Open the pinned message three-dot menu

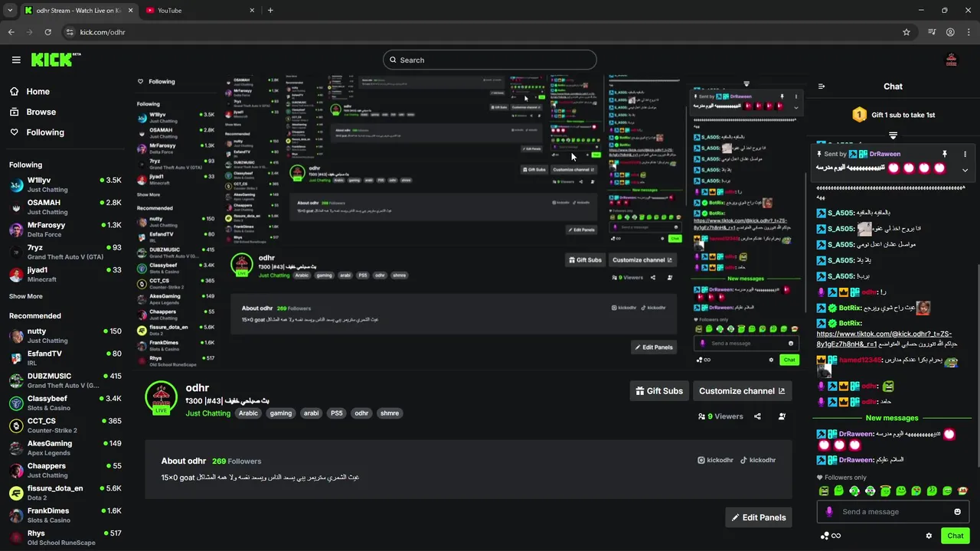tap(965, 154)
